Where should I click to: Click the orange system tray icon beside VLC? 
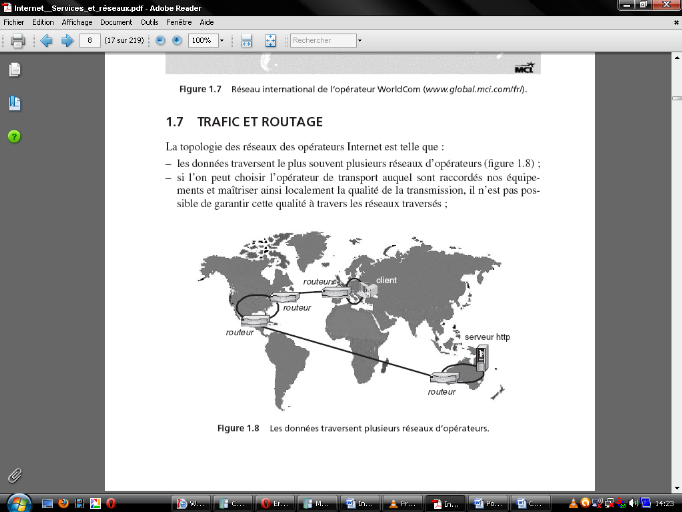click(x=585, y=503)
